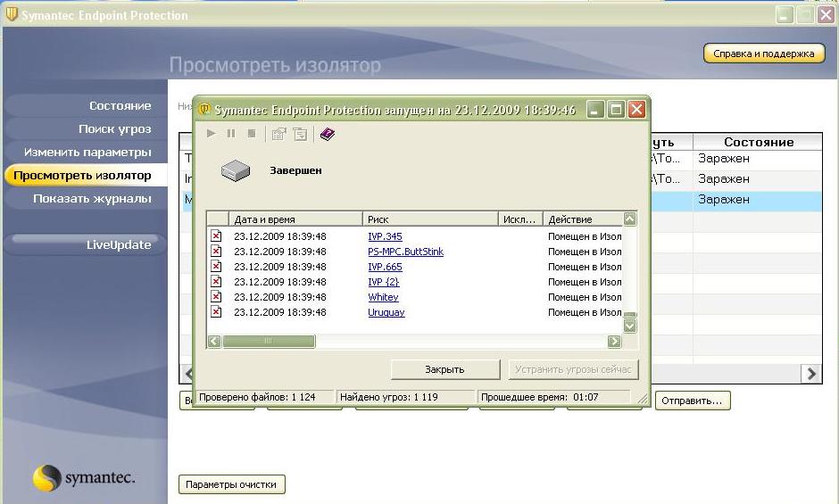Image resolution: width=839 pixels, height=504 pixels.
Task: Click the threat icon beside Uruguay
Action: 216,312
